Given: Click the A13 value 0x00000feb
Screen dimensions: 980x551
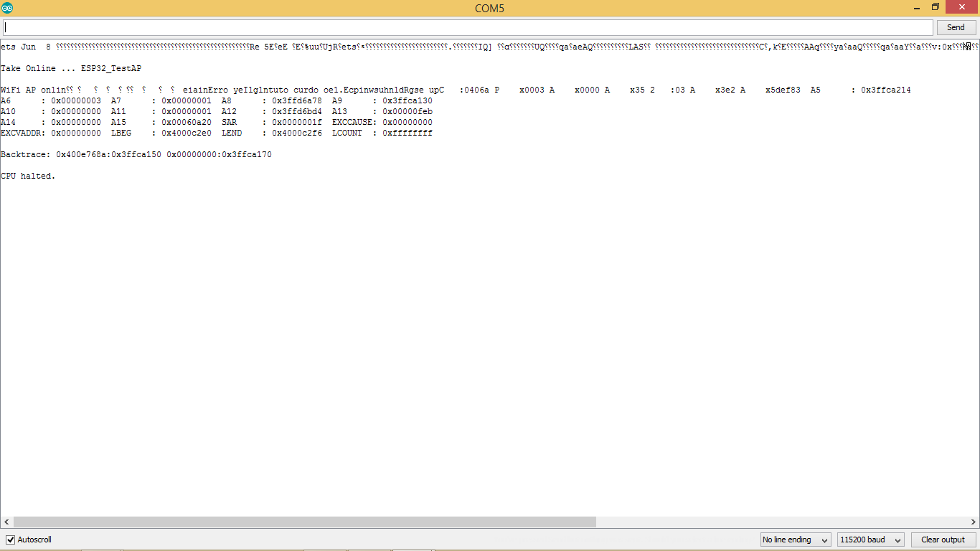Looking at the screenshot, I should (x=407, y=111).
